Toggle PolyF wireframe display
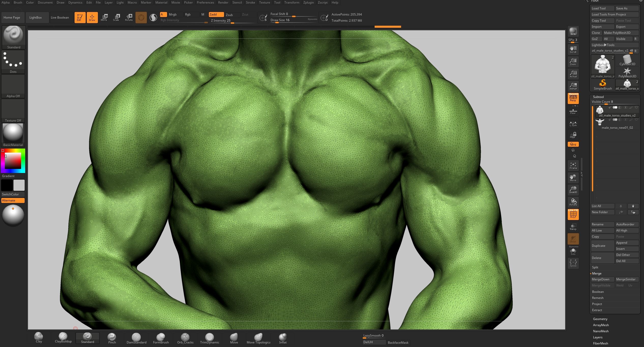Image resolution: width=644 pixels, height=347 pixels. click(573, 214)
